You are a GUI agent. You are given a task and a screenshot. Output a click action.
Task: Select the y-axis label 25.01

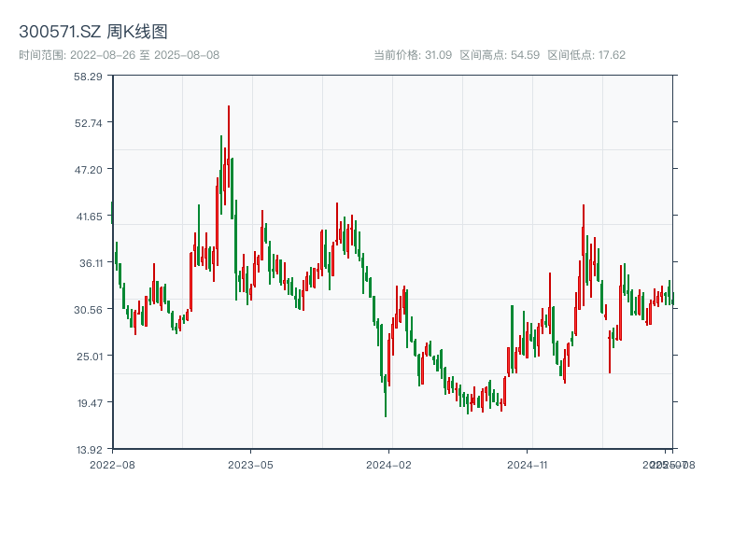[89, 357]
